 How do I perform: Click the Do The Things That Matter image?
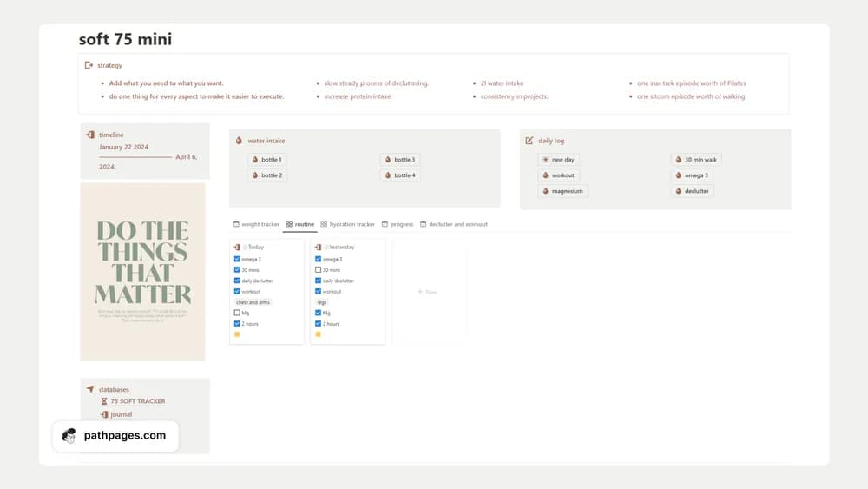pos(143,272)
